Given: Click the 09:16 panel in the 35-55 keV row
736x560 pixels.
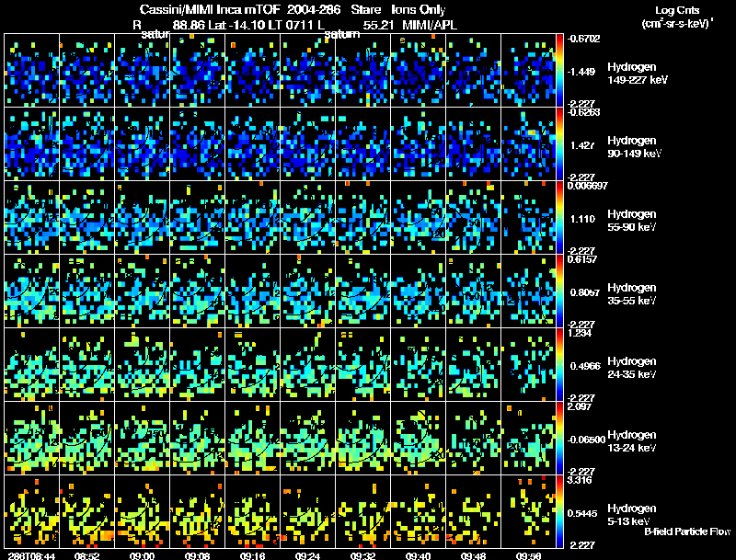Looking at the screenshot, I should [252, 291].
